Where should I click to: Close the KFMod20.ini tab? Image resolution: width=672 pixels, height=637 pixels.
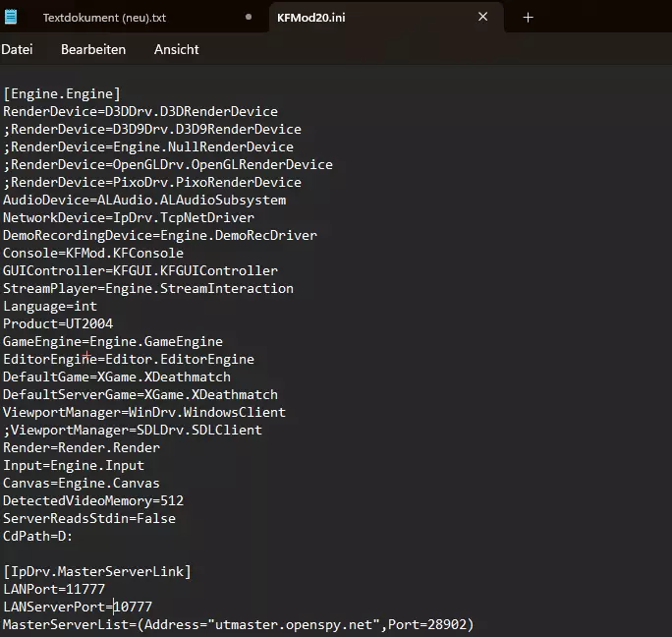tap(483, 17)
